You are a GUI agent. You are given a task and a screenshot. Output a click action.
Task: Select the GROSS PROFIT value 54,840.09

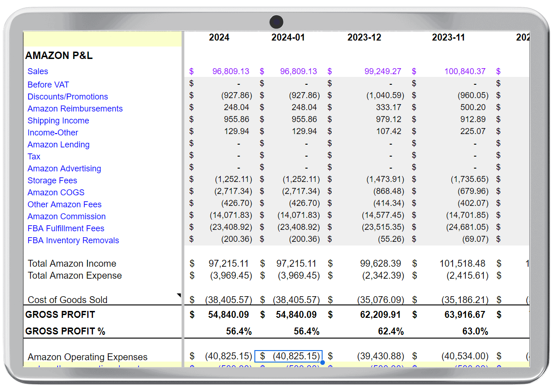point(229,315)
